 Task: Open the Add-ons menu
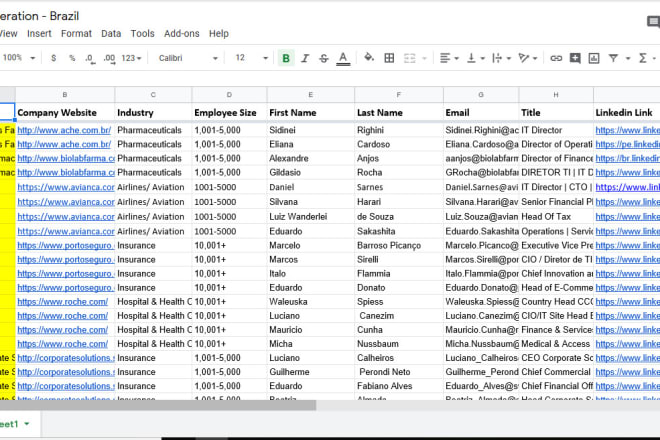(x=181, y=34)
